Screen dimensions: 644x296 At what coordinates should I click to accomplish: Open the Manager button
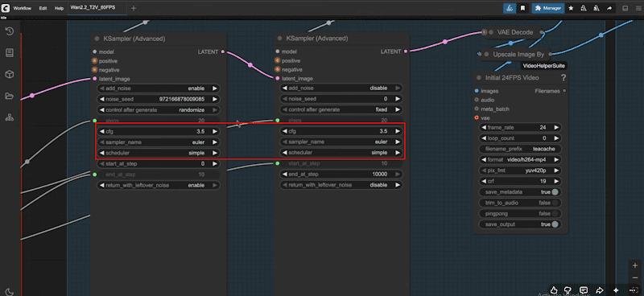548,8
